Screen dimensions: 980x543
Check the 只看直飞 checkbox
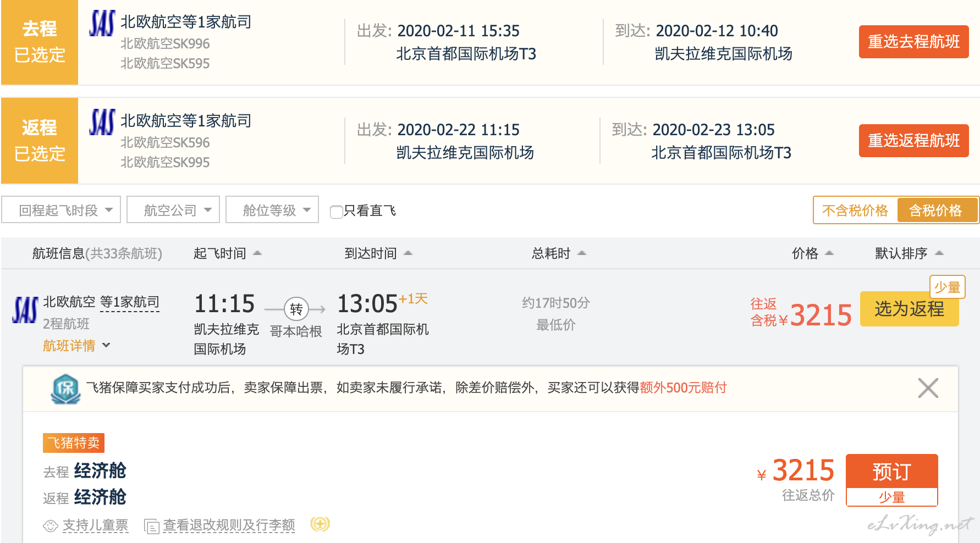336,212
